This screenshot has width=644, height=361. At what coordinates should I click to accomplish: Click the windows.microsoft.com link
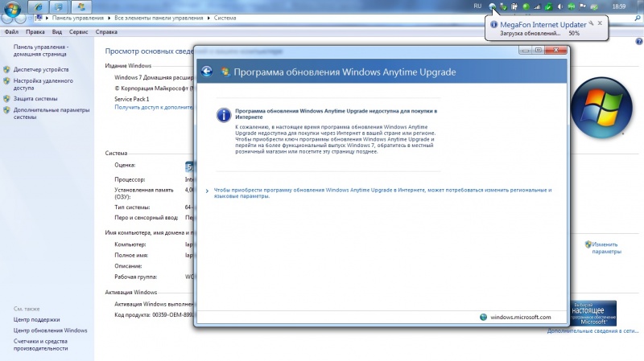click(520, 317)
